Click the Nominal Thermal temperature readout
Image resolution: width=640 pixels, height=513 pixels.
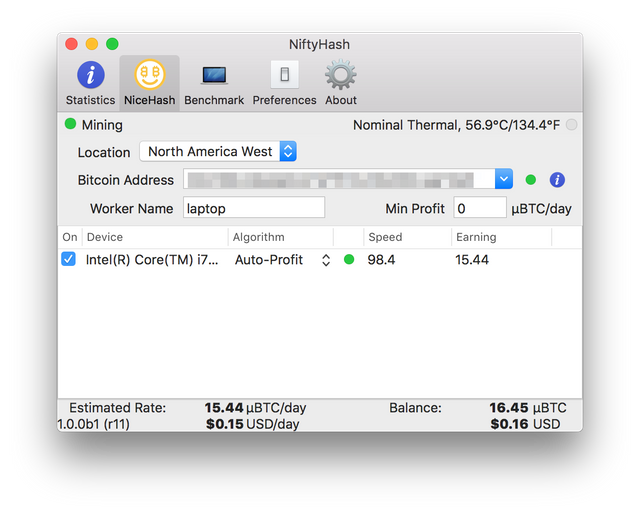456,125
